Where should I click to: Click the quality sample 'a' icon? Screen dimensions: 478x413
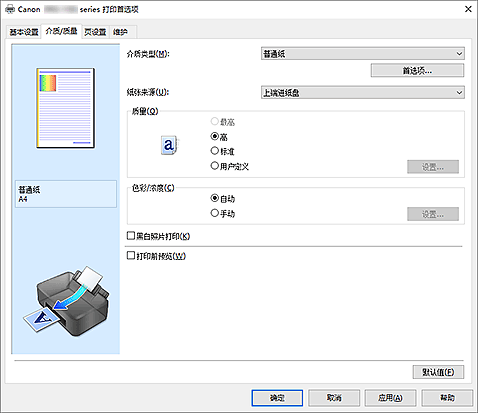[x=169, y=145]
